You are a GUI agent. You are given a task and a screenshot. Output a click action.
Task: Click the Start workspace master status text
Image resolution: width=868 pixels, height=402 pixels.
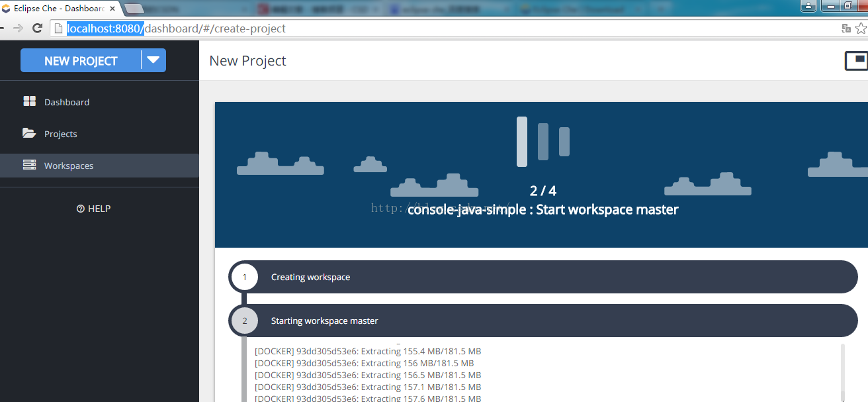543,209
